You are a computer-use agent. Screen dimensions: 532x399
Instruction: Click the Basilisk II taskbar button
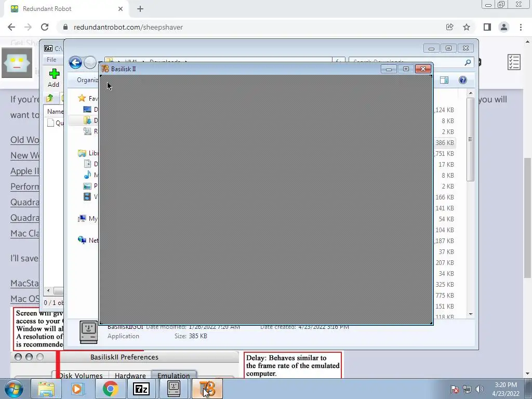(x=207, y=389)
